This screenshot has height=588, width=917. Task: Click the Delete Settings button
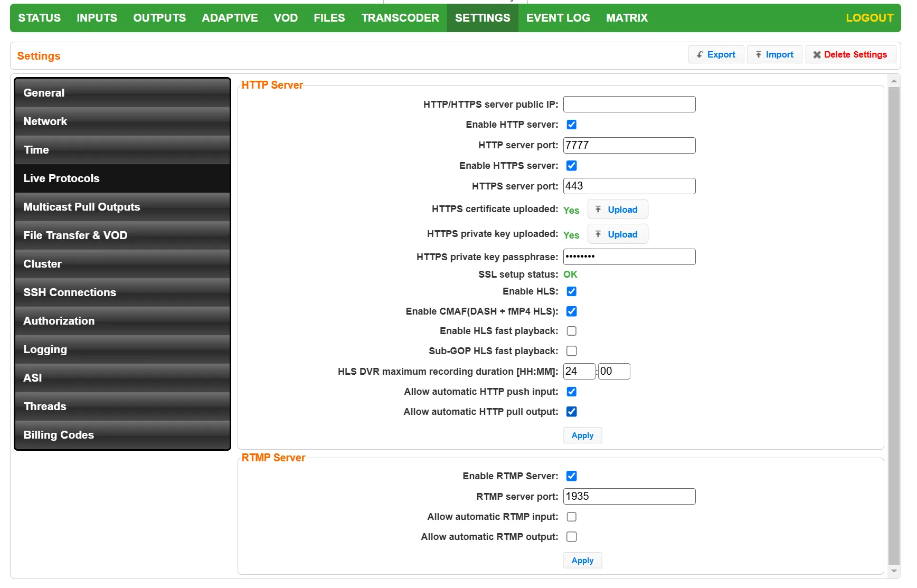[850, 55]
